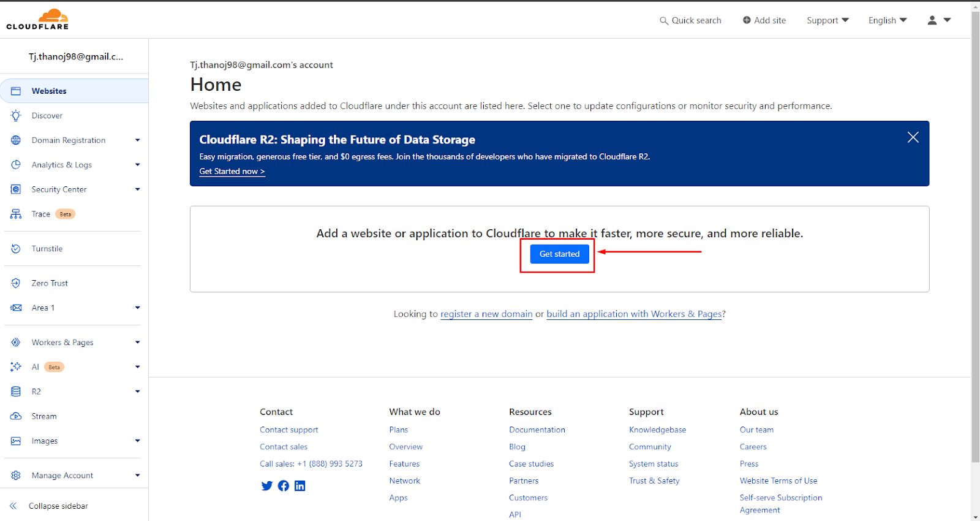This screenshot has height=521, width=980.
Task: Open the Support dropdown menu
Action: pos(827,20)
